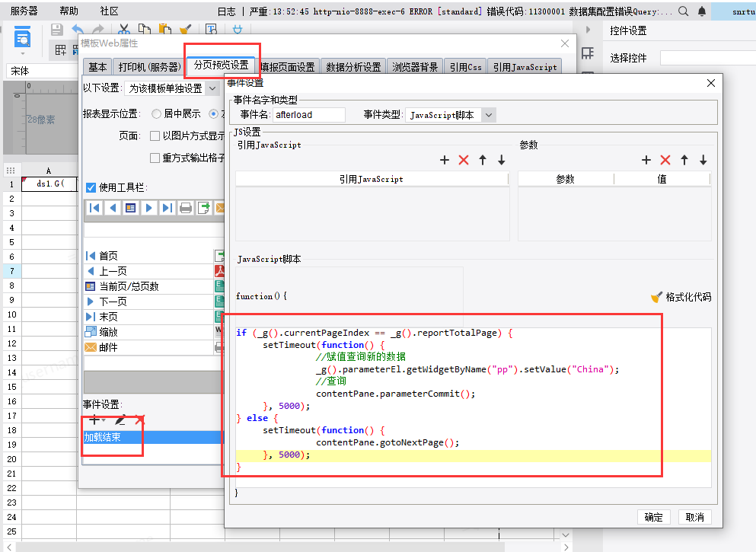Viewport: 756px width, 552px height.
Task: Open the 选择控件 combo box
Action: click(708, 58)
